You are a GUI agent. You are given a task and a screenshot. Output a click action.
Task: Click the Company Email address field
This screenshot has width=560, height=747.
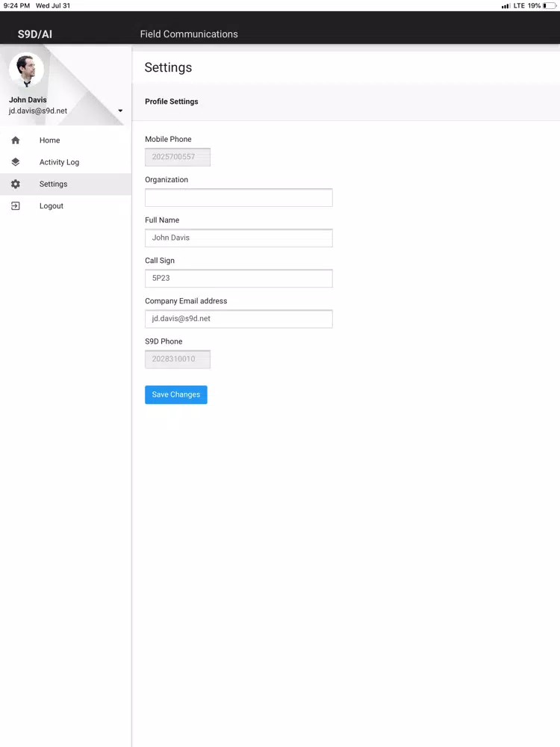[239, 319]
